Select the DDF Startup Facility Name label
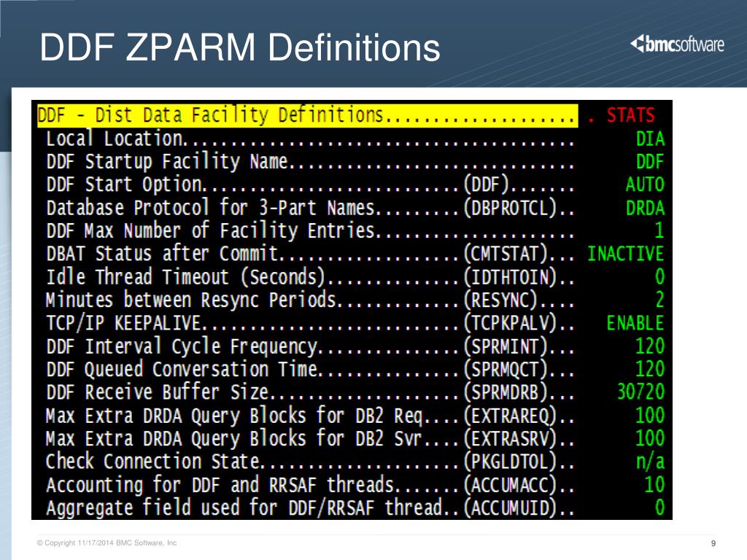This screenshot has width=747, height=560. tap(167, 161)
